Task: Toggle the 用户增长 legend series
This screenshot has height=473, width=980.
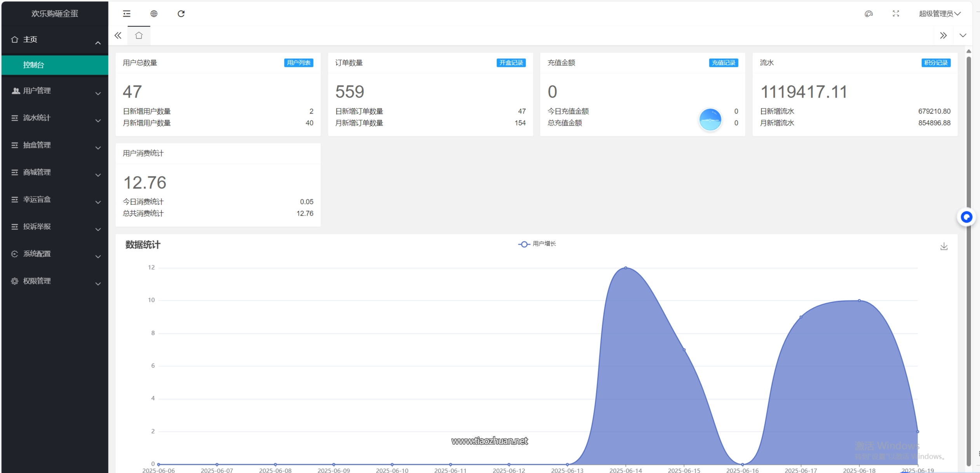Action: (x=537, y=244)
